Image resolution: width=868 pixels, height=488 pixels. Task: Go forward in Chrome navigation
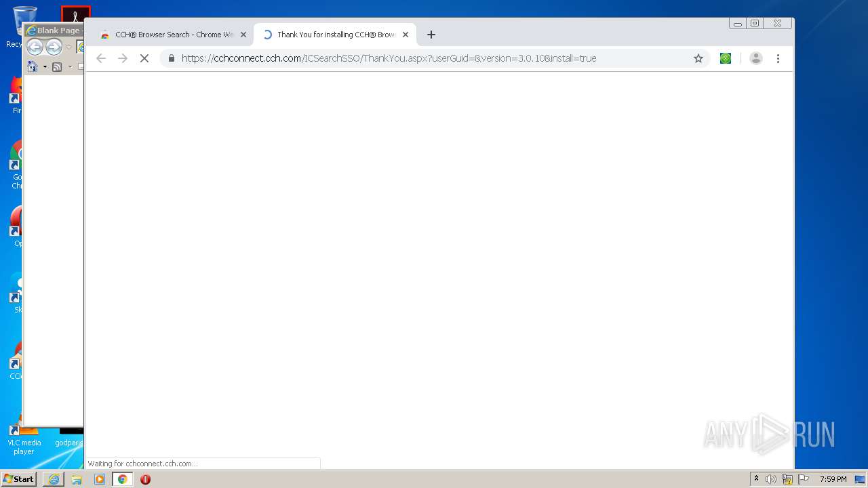(123, 58)
